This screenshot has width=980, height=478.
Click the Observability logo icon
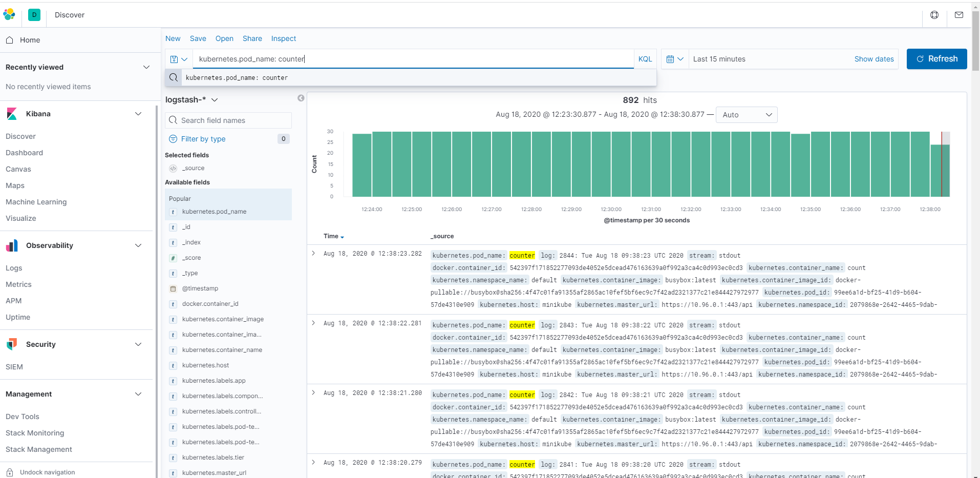12,245
